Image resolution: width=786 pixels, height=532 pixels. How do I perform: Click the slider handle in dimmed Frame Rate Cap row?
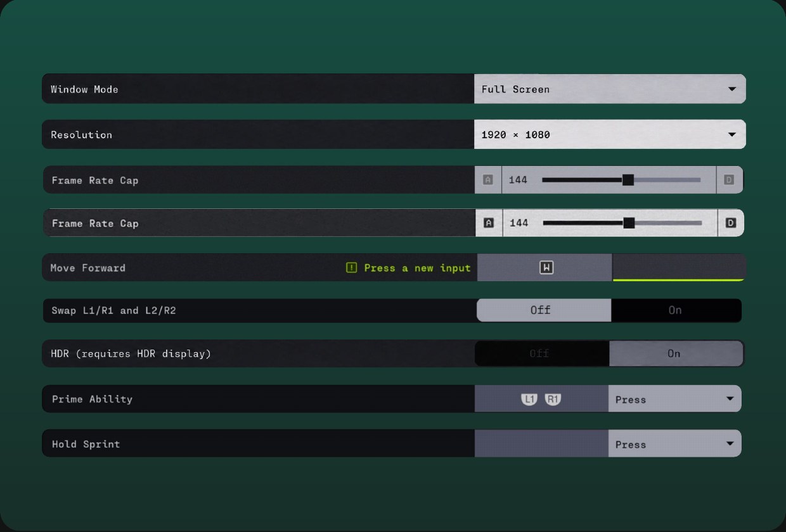[628, 180]
